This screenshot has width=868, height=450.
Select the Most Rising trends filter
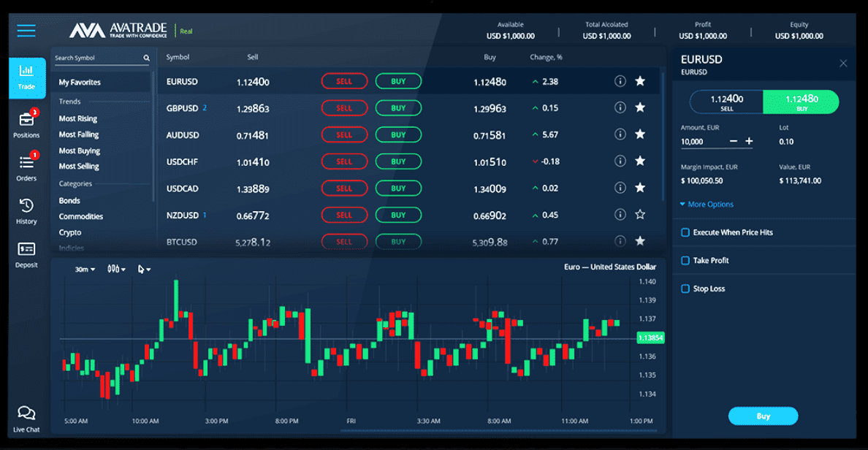(80, 118)
